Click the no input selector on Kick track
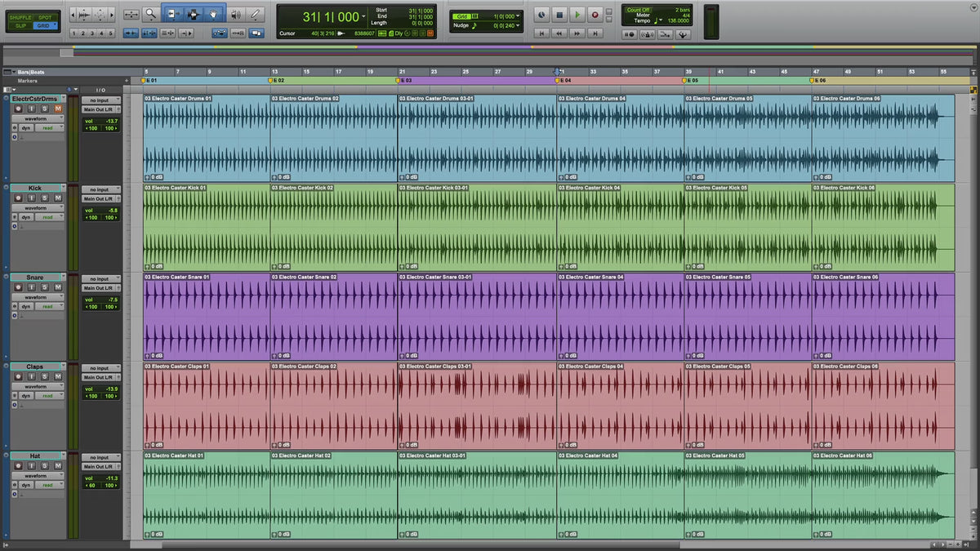 100,189
